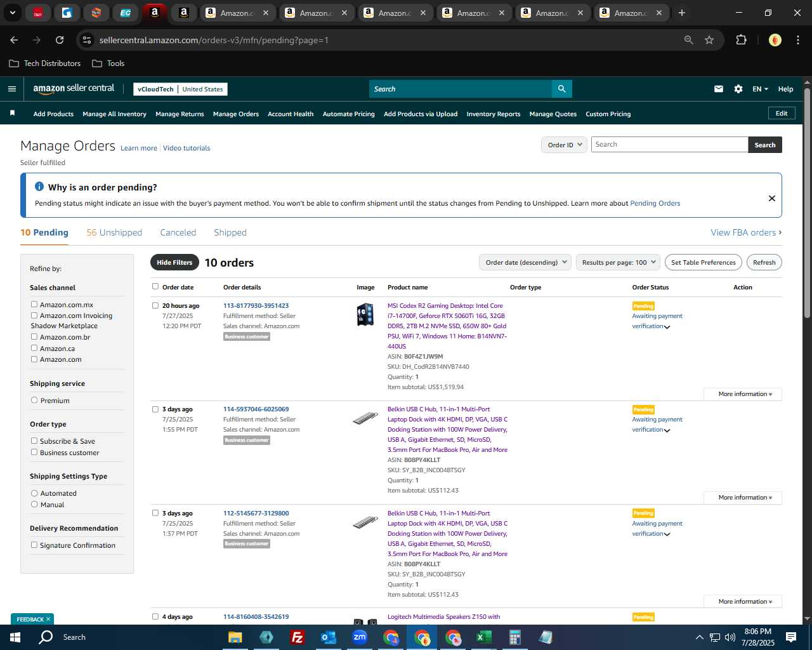Select Manual shipping settings type
812x650 pixels.
[x=34, y=505]
